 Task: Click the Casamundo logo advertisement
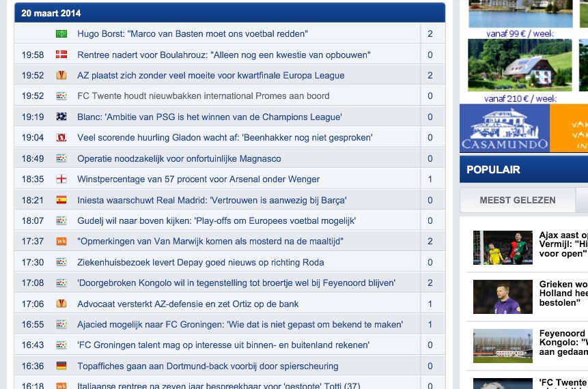coord(505,128)
